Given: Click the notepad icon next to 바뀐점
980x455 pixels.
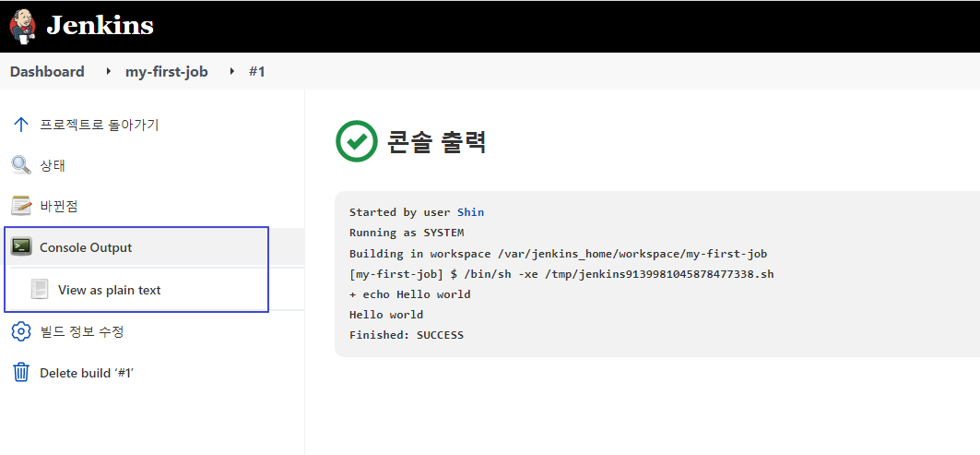Looking at the screenshot, I should pos(21,205).
